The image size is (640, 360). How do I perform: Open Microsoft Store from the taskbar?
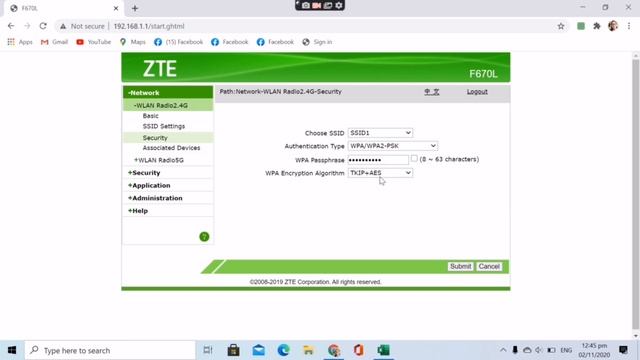tap(233, 350)
